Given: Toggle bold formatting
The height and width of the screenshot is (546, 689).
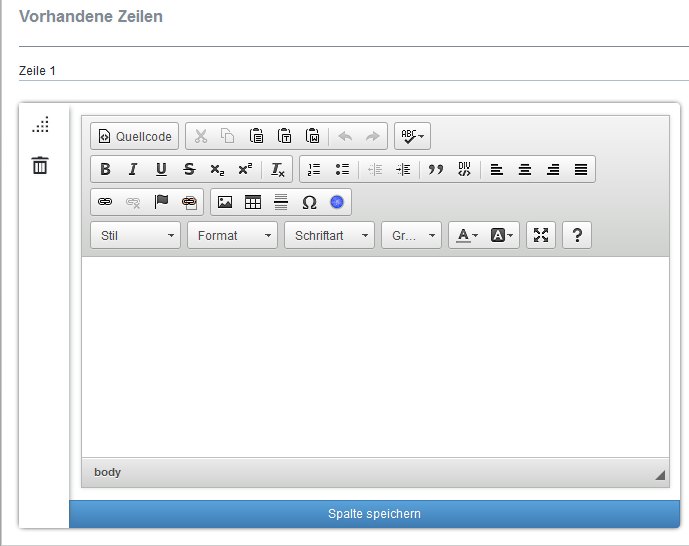Looking at the screenshot, I should (105, 169).
